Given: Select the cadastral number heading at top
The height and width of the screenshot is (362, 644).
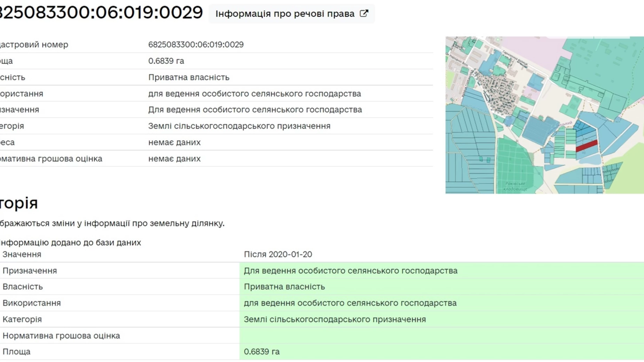Looking at the screenshot, I should [101, 13].
